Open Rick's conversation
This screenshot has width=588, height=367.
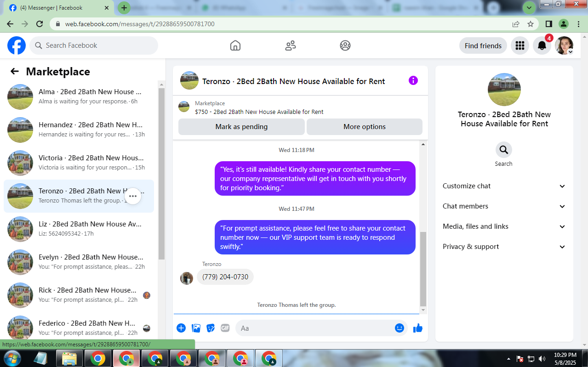79,295
